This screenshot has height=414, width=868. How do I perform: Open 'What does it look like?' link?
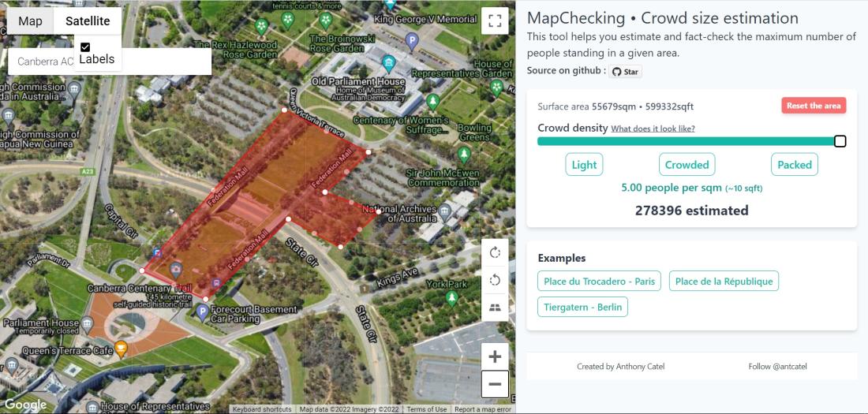click(x=653, y=129)
